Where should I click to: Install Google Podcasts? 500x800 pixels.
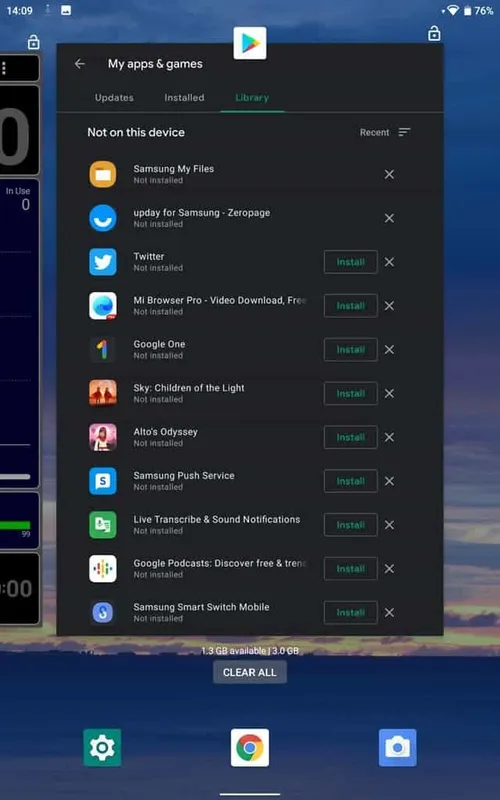pos(351,569)
